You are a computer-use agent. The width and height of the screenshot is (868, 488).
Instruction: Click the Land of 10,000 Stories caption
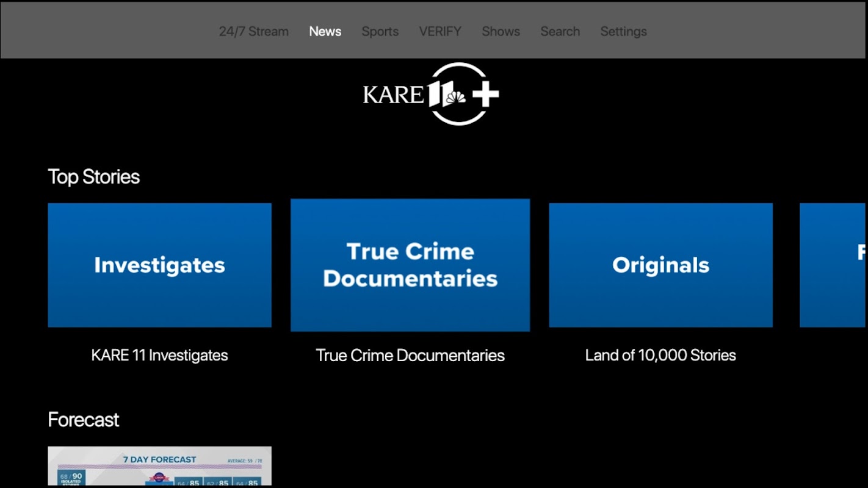660,355
